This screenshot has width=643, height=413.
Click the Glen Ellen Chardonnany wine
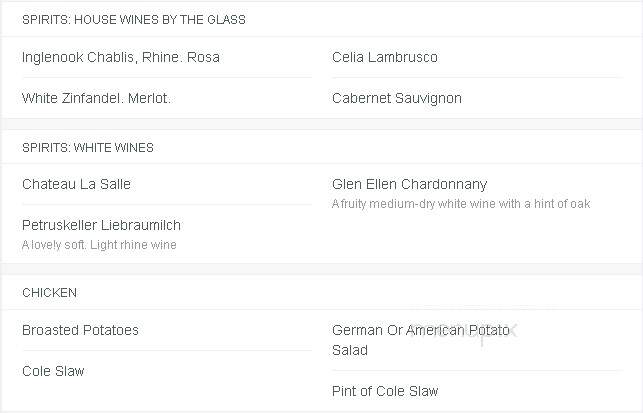tap(409, 184)
